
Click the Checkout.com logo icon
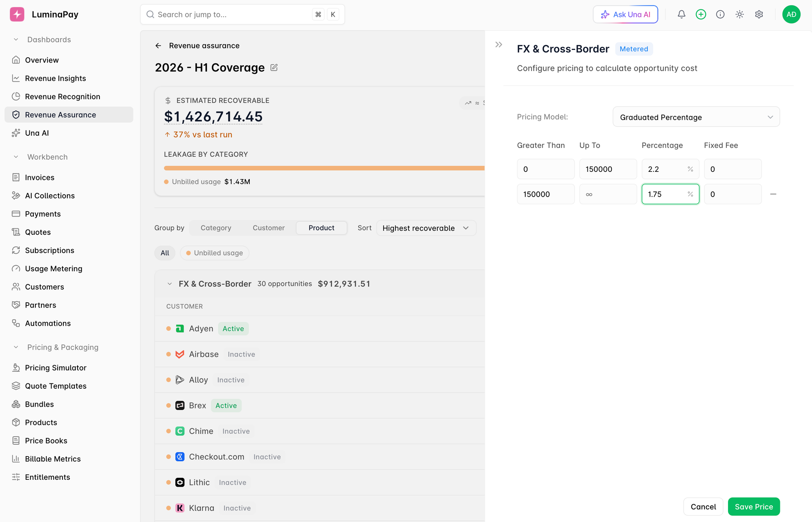point(180,457)
